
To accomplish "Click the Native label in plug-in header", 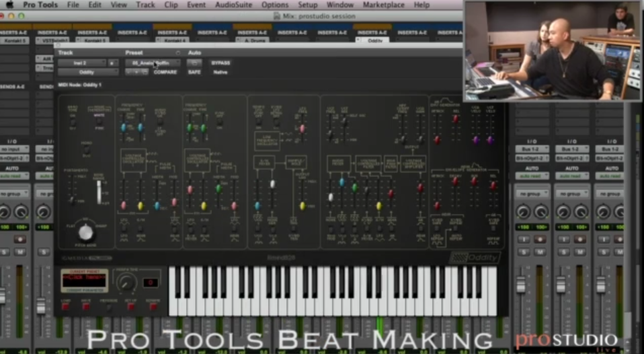I will (x=220, y=72).
